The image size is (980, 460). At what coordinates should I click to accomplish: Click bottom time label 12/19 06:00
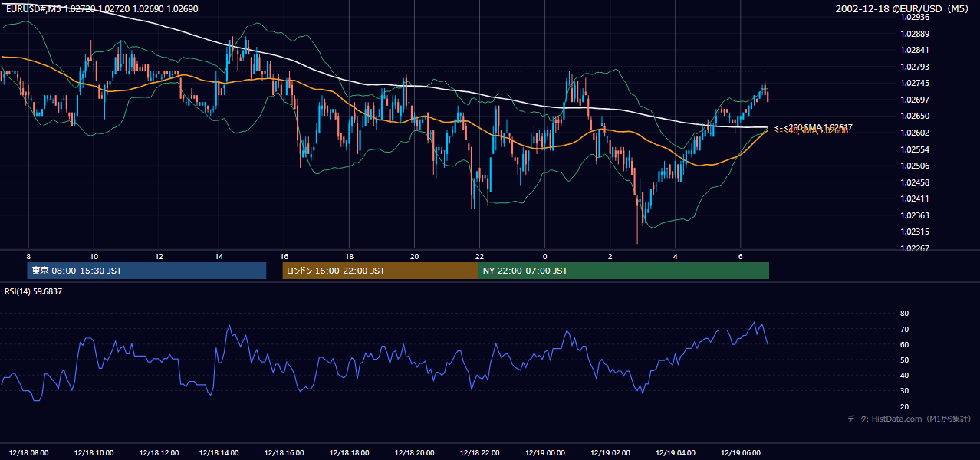point(741,452)
